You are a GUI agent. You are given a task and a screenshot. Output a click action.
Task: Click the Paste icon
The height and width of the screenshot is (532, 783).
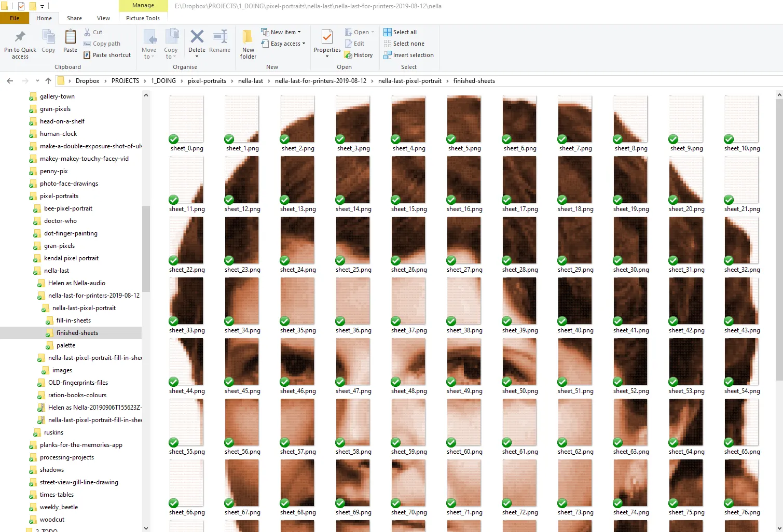(70, 41)
